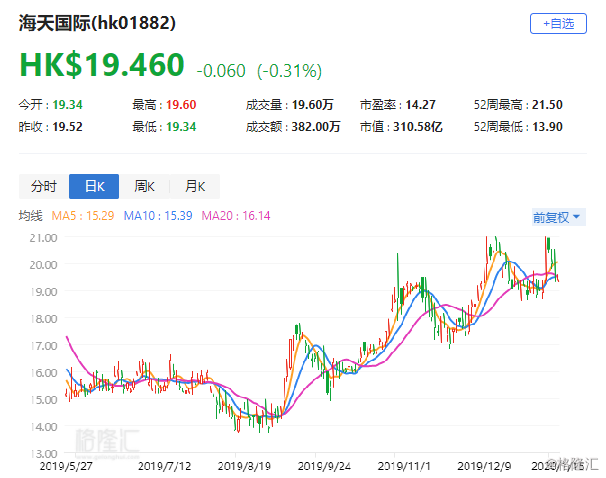Click the stock title 海天国际(hk01882)
The height and width of the screenshot is (478, 606).
point(97,23)
